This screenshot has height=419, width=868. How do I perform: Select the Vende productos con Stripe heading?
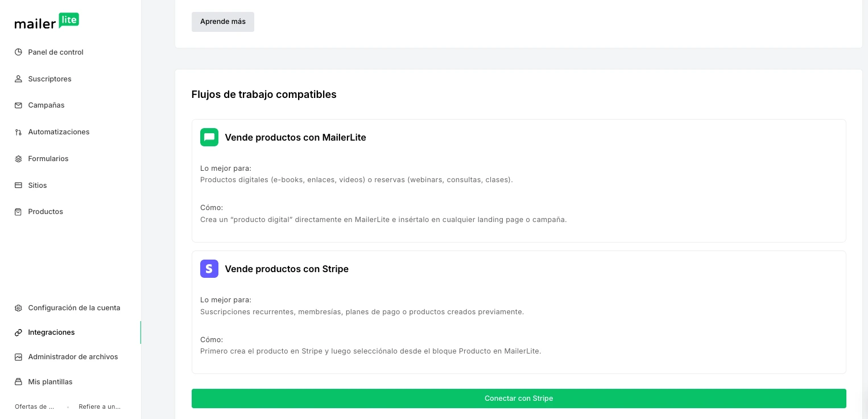pos(287,269)
